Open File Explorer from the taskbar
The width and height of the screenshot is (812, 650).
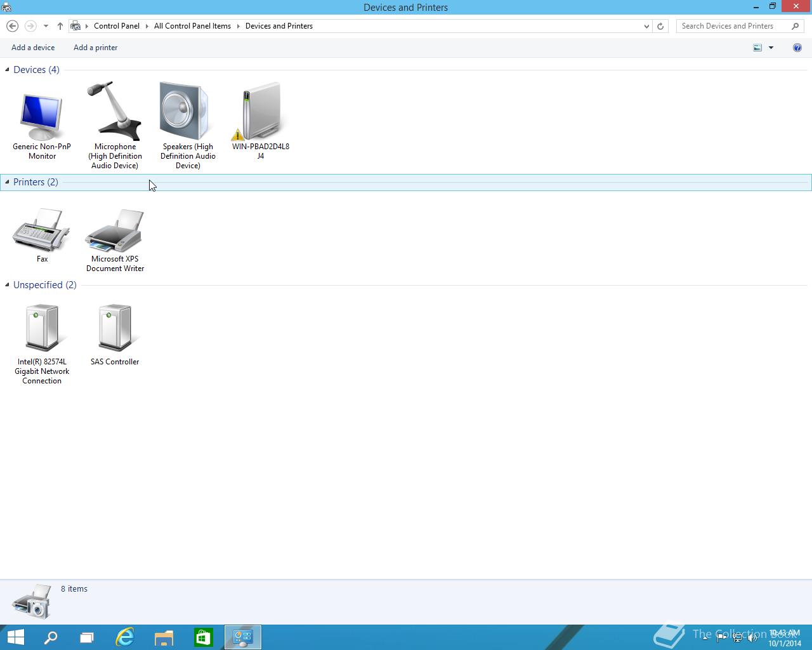click(164, 637)
